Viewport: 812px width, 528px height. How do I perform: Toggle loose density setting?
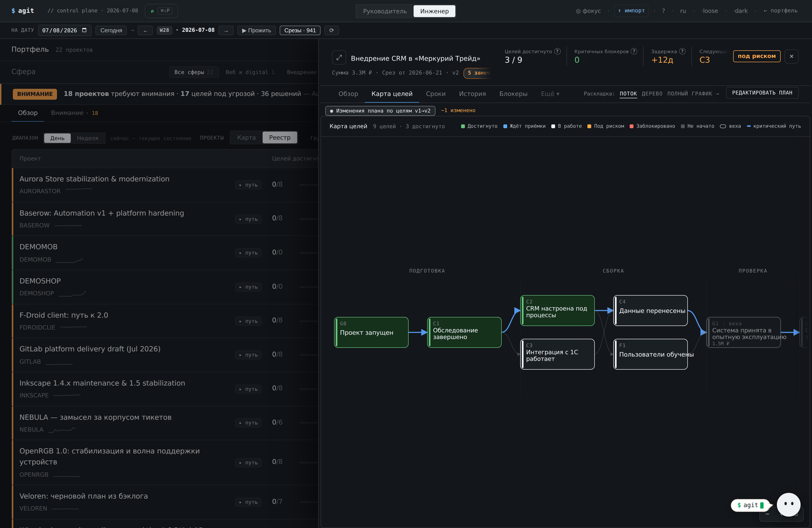(710, 11)
